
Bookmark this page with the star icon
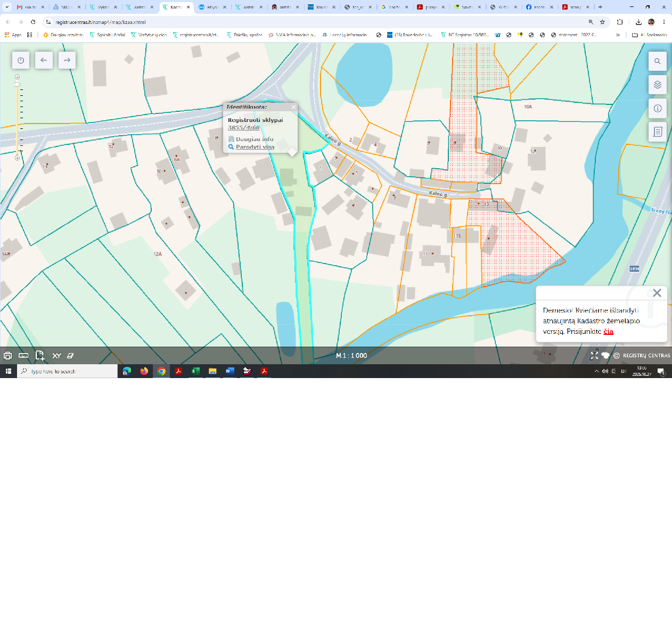pyautogui.click(x=602, y=22)
